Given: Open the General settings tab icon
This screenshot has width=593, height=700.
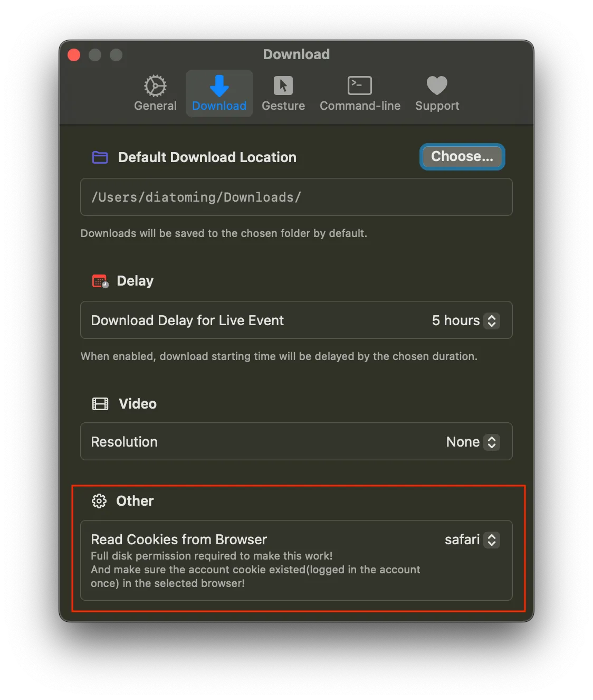Looking at the screenshot, I should (x=155, y=85).
